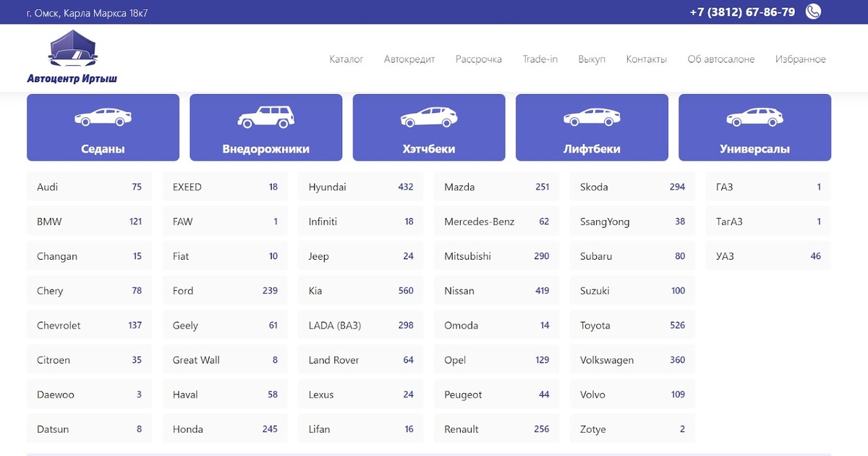This screenshot has width=868, height=456.
Task: Choose the Peugeot brand
Action: (x=497, y=395)
